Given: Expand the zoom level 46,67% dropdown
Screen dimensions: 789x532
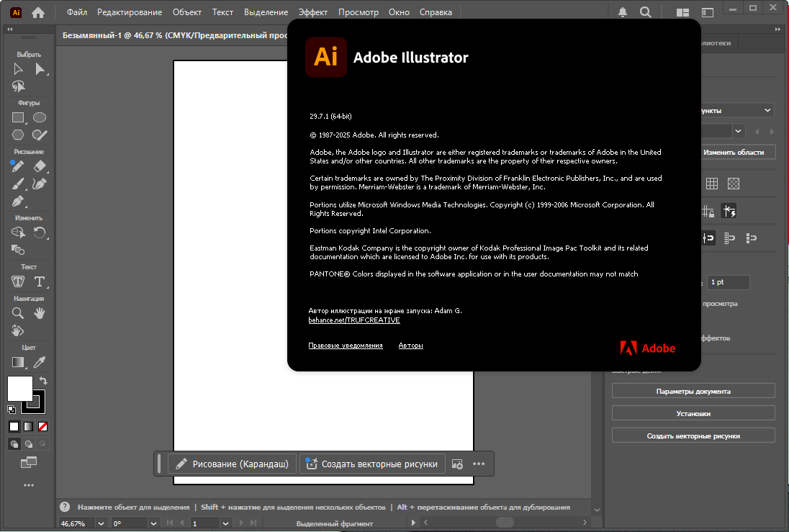Looking at the screenshot, I should click(101, 523).
